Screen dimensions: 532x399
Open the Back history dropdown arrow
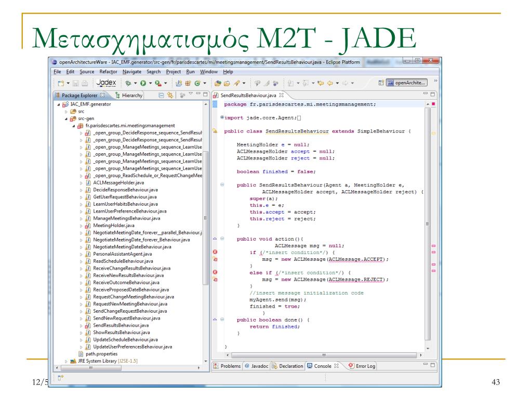(338, 83)
